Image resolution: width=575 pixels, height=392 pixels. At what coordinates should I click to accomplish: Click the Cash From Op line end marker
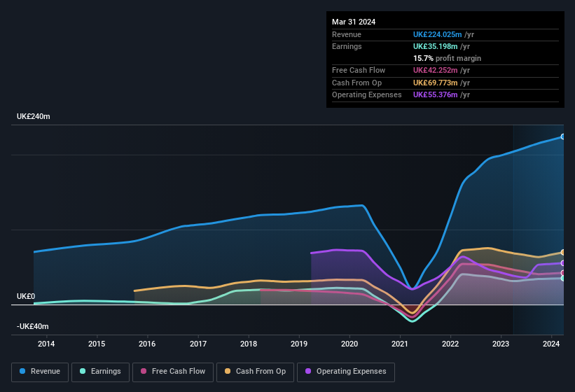(563, 252)
